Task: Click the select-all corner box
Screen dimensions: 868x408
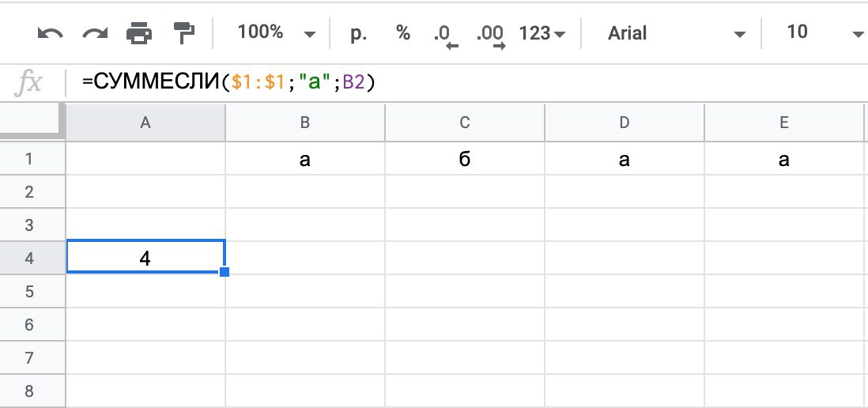Action: 32,121
